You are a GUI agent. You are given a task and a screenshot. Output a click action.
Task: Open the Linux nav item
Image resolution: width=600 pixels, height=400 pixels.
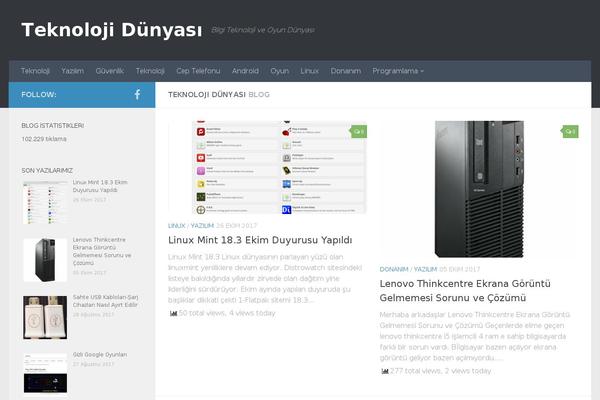coord(310,71)
